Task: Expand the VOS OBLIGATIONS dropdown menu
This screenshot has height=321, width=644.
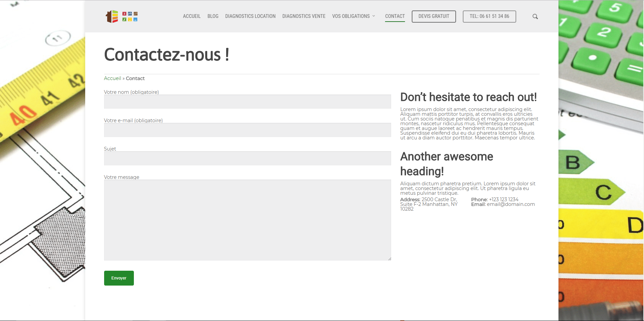Action: 353,16
